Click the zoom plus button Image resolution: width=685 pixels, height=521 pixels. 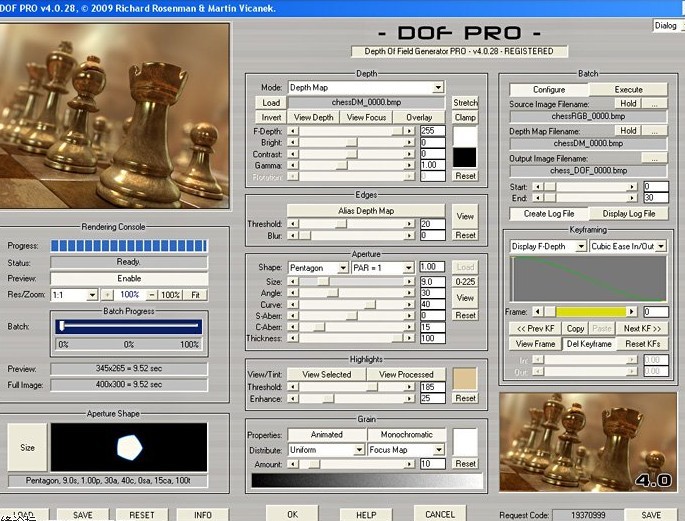pyautogui.click(x=107, y=295)
